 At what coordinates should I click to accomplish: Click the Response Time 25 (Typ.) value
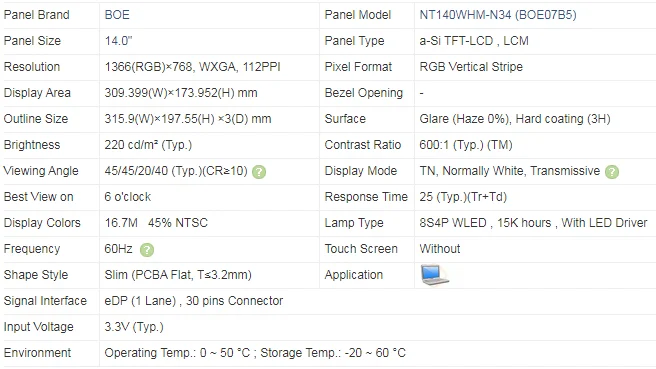tap(463, 197)
